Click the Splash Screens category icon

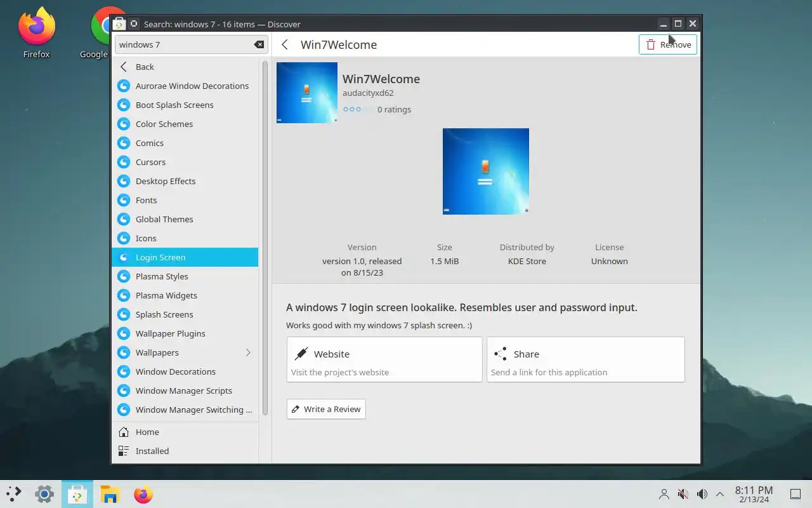pyautogui.click(x=124, y=314)
